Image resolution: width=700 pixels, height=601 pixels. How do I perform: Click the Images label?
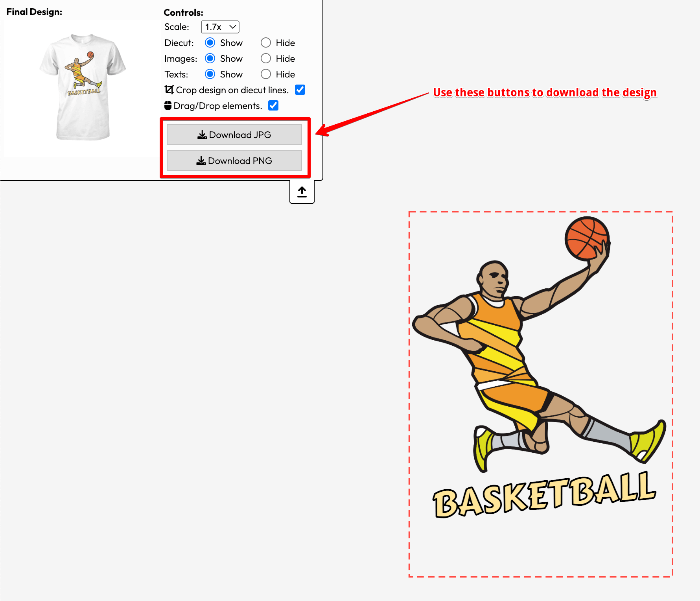click(x=181, y=59)
